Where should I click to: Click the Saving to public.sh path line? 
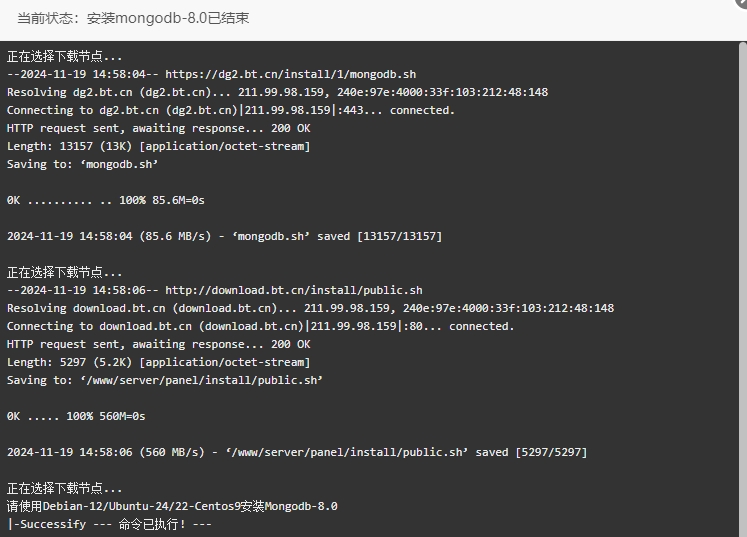click(x=165, y=380)
